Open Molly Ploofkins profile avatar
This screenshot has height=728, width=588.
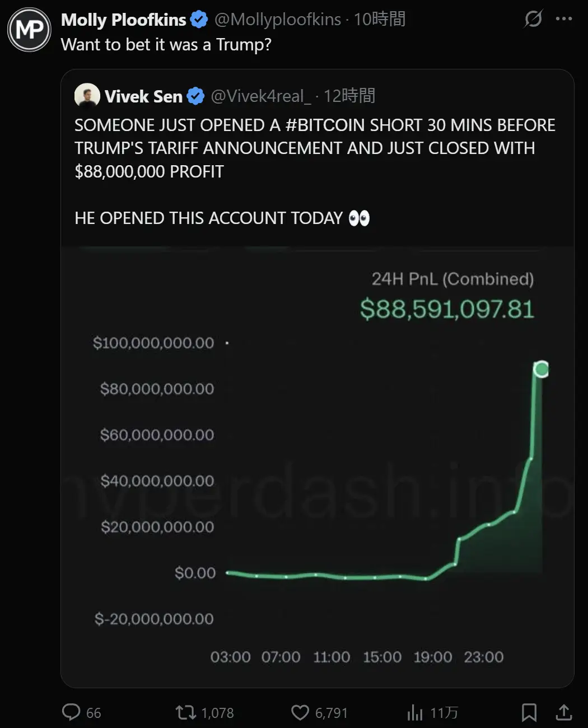pyautogui.click(x=29, y=29)
